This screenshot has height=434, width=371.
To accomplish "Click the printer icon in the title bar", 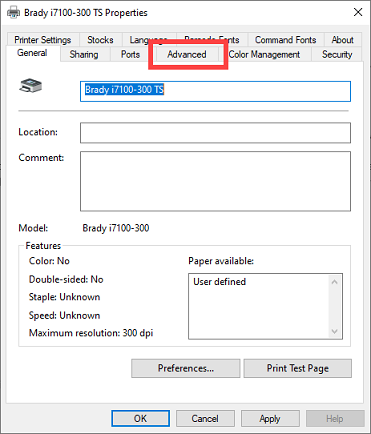I will point(14,13).
